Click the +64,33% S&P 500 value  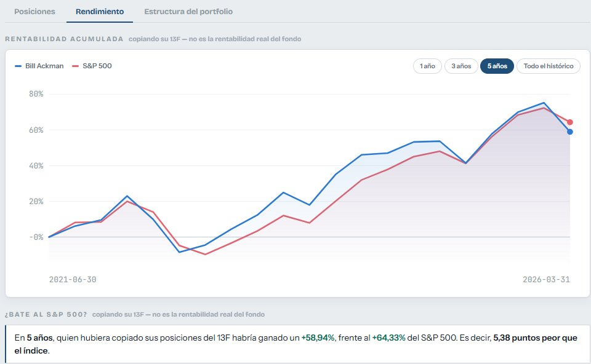click(x=388, y=338)
